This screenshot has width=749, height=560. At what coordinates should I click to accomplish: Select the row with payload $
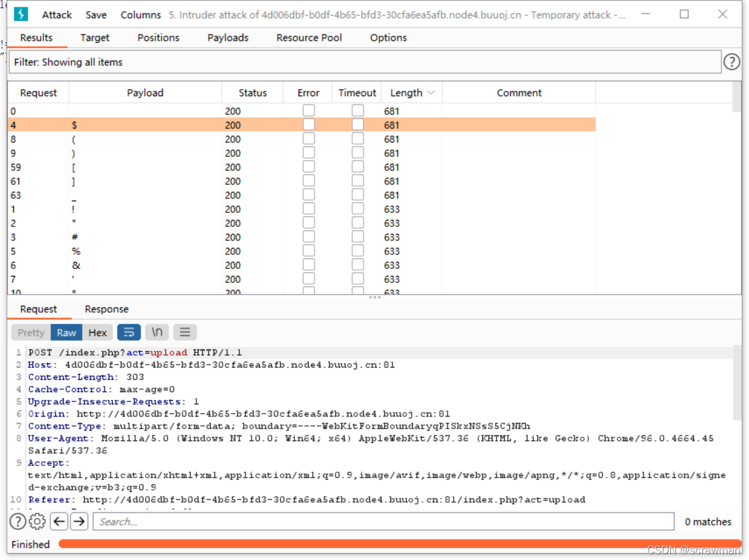tap(302, 125)
